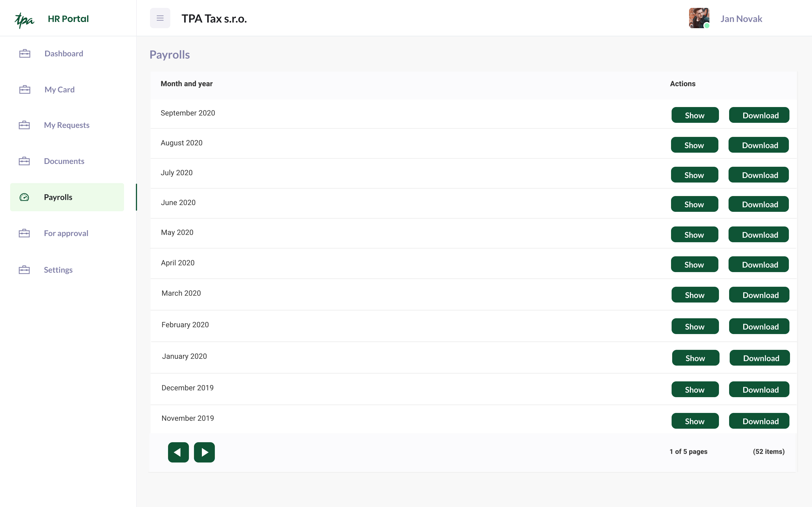Click the My Card briefcase icon

pyautogui.click(x=25, y=90)
